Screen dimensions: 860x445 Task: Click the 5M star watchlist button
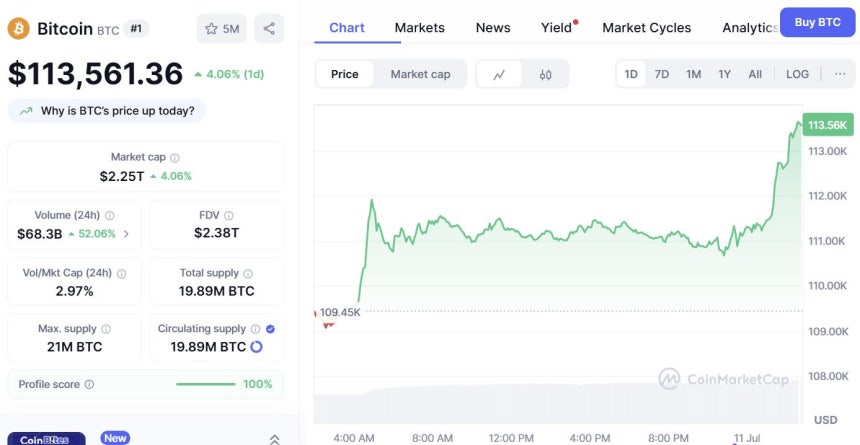[222, 29]
